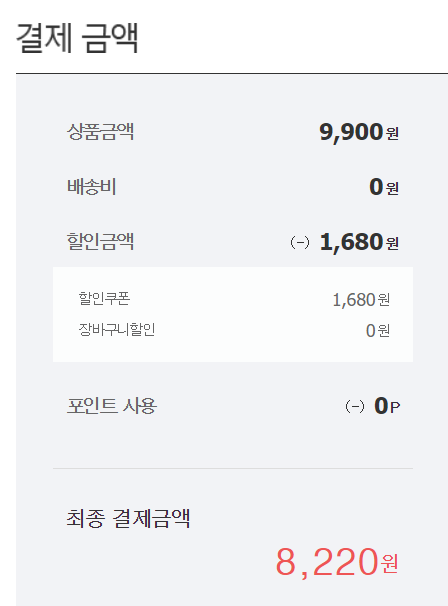The width and height of the screenshot is (448, 606).
Task: Select the 할인쿠폰 row label
Action: click(x=104, y=298)
